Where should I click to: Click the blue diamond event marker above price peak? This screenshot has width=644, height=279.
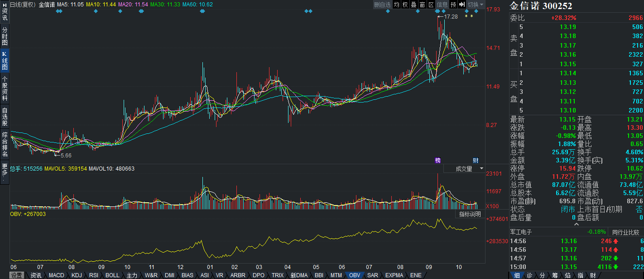[x=437, y=11]
